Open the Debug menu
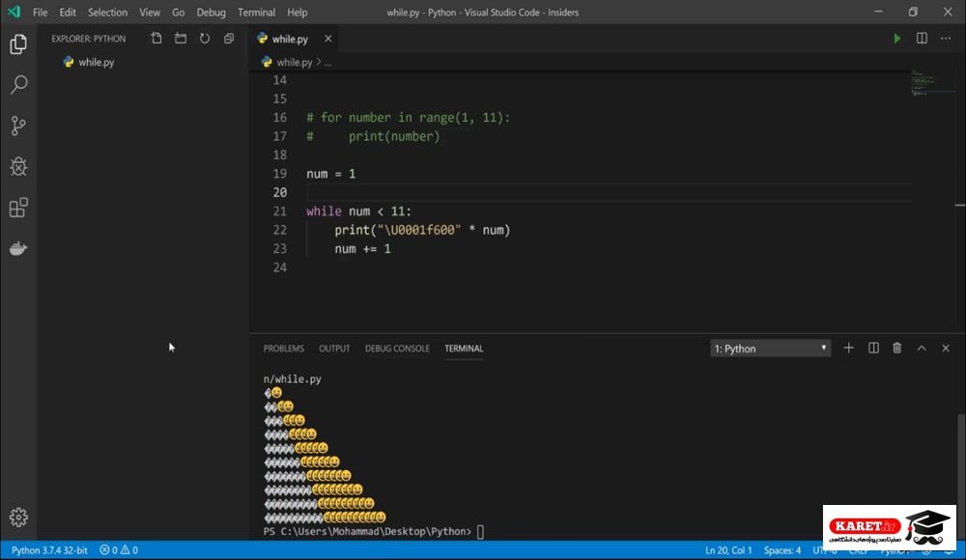Screen dimensions: 966x560 (211, 12)
